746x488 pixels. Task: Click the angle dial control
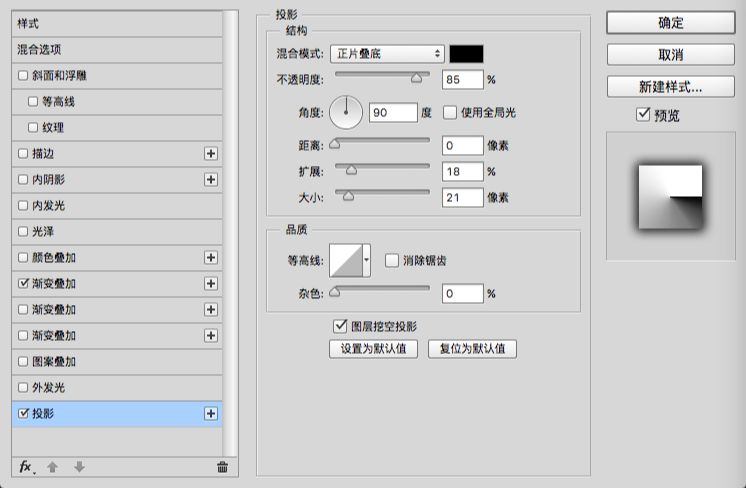(x=346, y=112)
